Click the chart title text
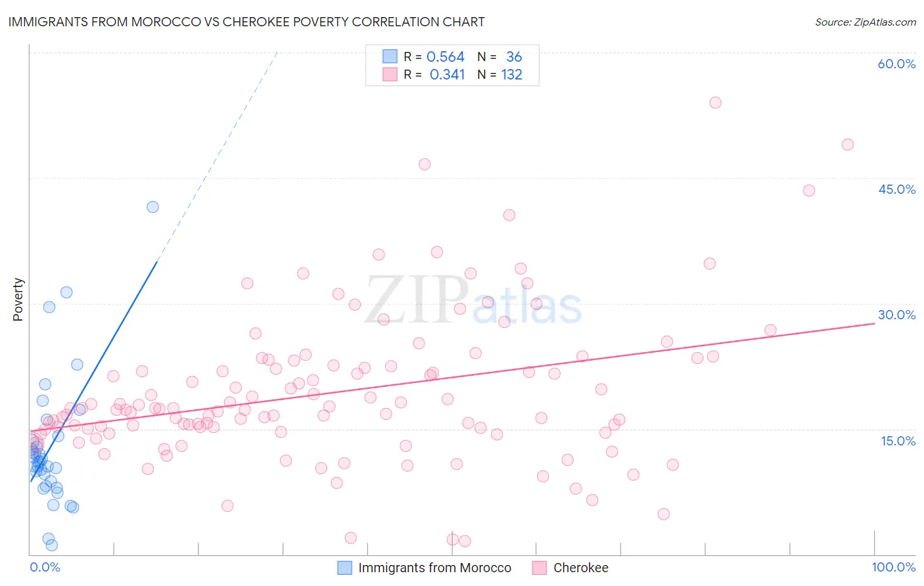The width and height of the screenshot is (924, 586). (246, 22)
